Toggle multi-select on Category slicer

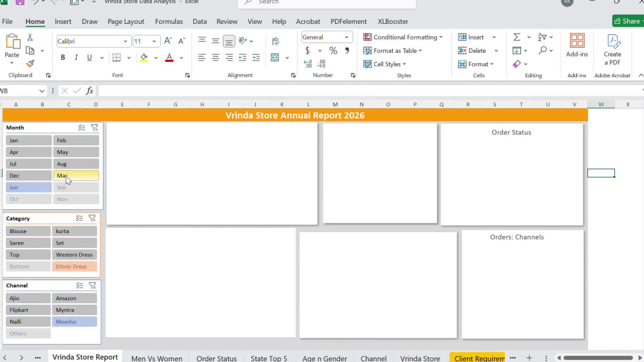click(79, 218)
